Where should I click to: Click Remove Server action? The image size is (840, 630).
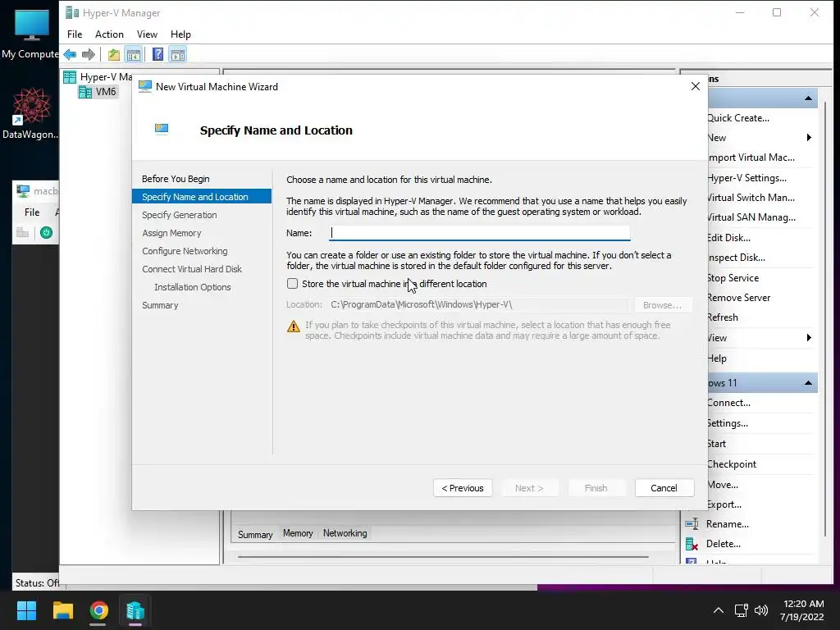pyautogui.click(x=739, y=298)
